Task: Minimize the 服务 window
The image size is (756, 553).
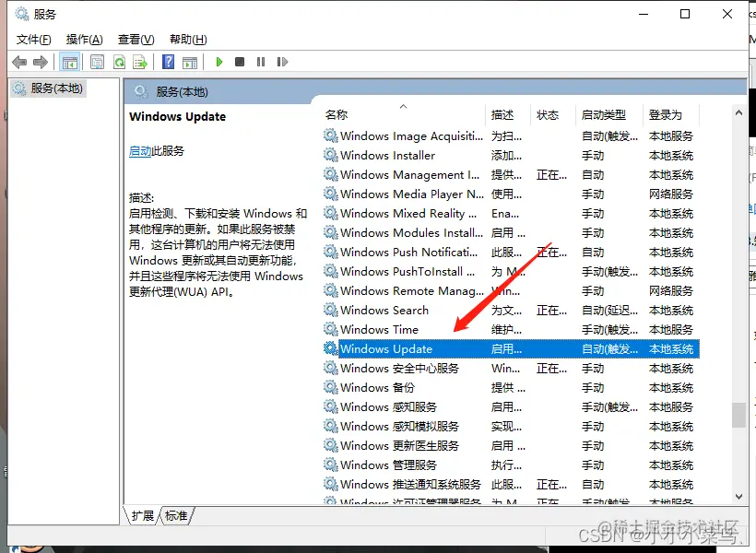Action: (644, 14)
